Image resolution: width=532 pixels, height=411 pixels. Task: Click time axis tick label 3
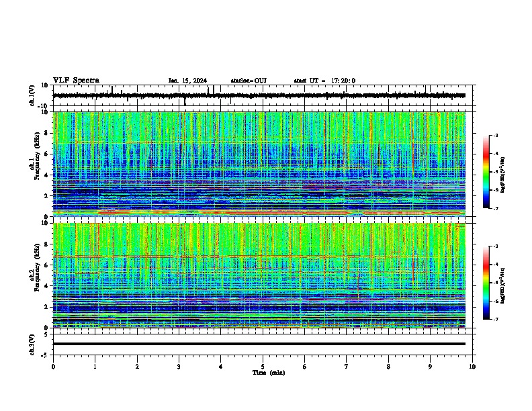point(179,367)
